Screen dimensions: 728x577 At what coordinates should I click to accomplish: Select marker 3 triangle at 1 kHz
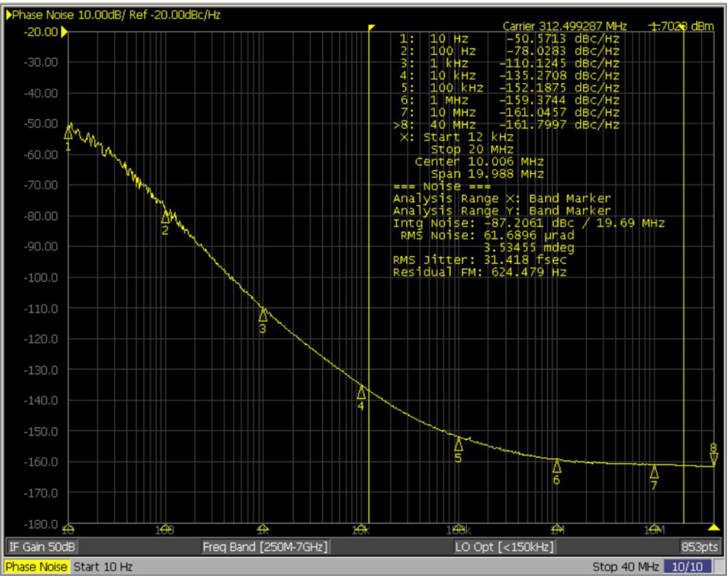(x=263, y=315)
